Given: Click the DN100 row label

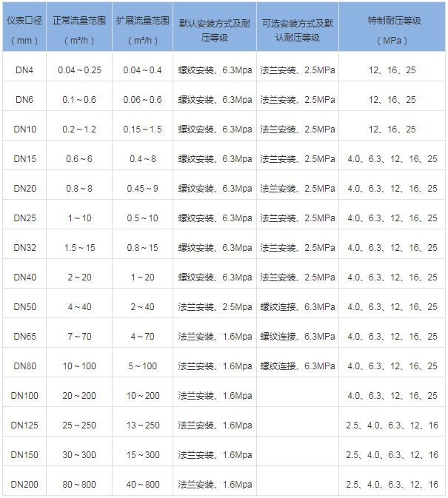Looking at the screenshot, I should pos(24,396).
